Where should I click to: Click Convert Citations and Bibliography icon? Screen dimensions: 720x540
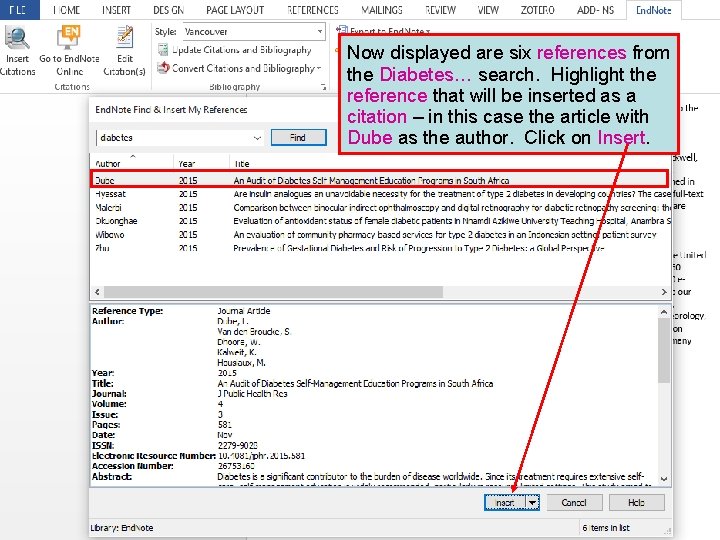(163, 68)
